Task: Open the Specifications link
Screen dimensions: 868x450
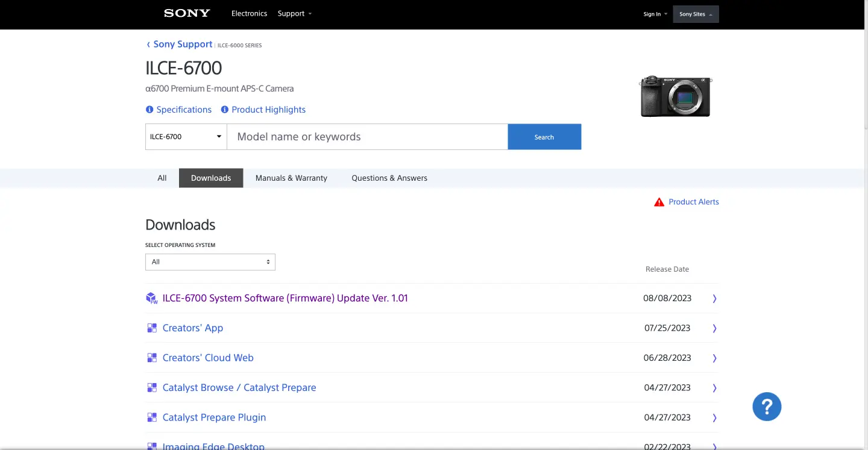Action: click(184, 110)
